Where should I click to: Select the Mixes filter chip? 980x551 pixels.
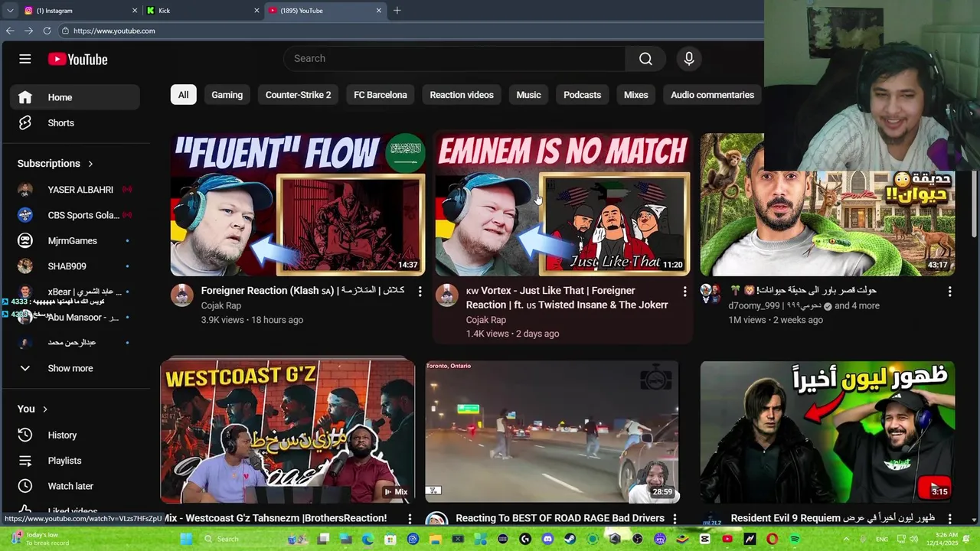pos(636,95)
